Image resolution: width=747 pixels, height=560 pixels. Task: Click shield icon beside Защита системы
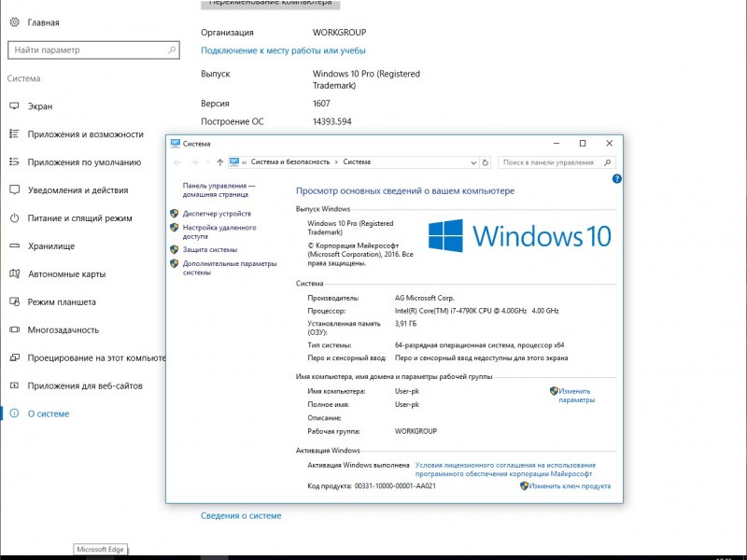175,249
